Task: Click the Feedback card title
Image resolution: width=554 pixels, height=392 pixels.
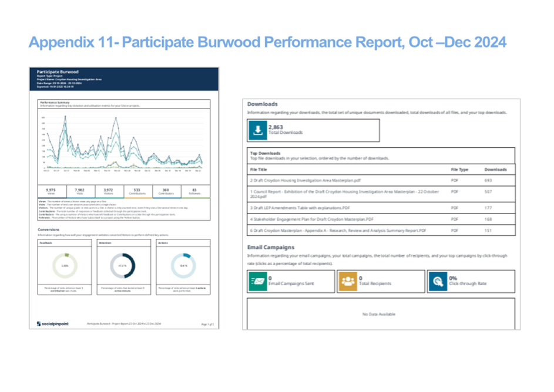Action: [x=46, y=243]
